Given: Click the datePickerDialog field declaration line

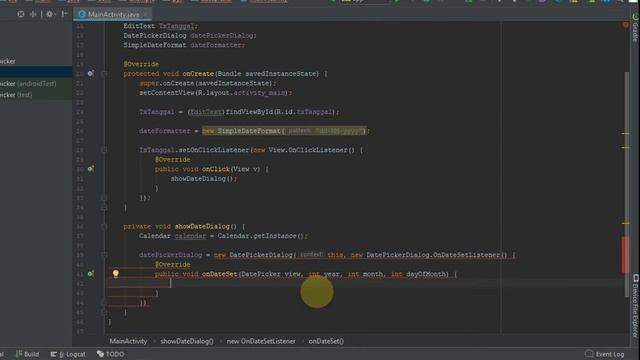Looking at the screenshot, I should [190, 36].
